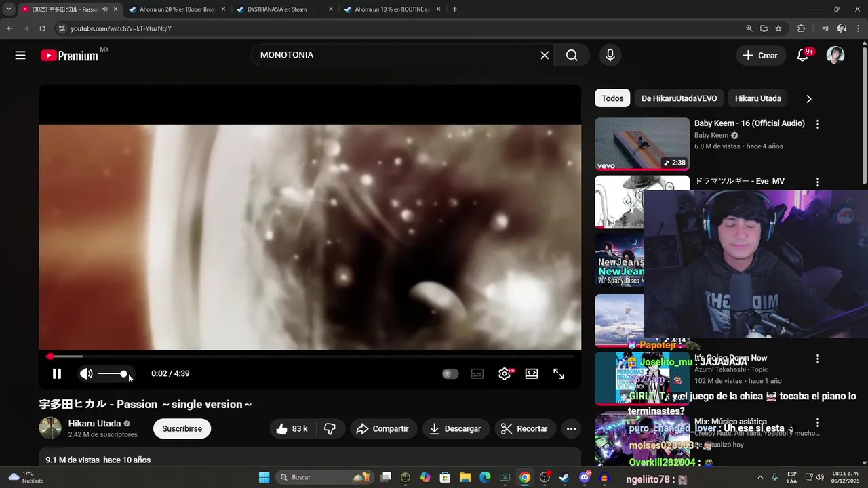Open more actions ellipsis under video
The width and height of the screenshot is (868, 488).
pyautogui.click(x=571, y=429)
